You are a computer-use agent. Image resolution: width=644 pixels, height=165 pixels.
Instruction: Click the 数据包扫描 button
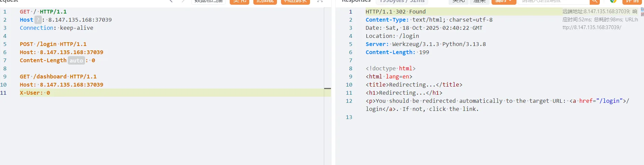(208, 1)
